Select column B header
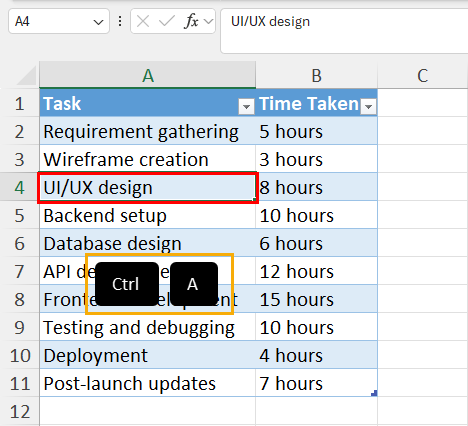The height and width of the screenshot is (426, 468). click(316, 75)
